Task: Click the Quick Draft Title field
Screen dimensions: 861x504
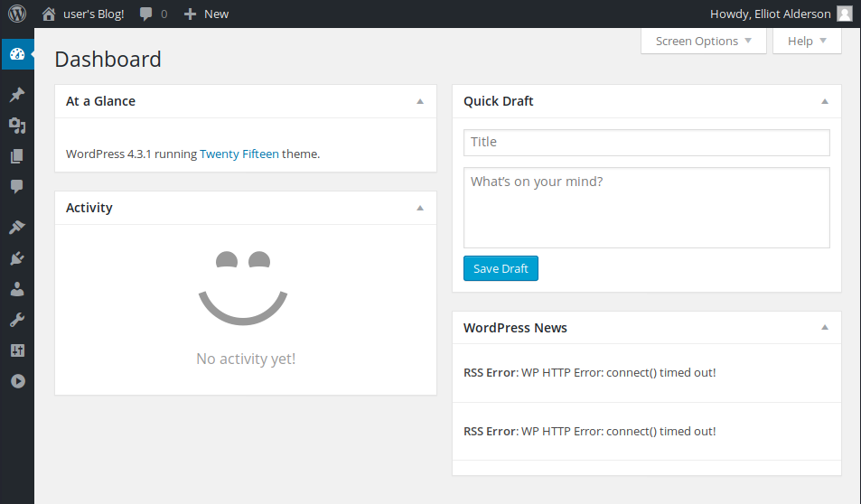Action: point(646,142)
